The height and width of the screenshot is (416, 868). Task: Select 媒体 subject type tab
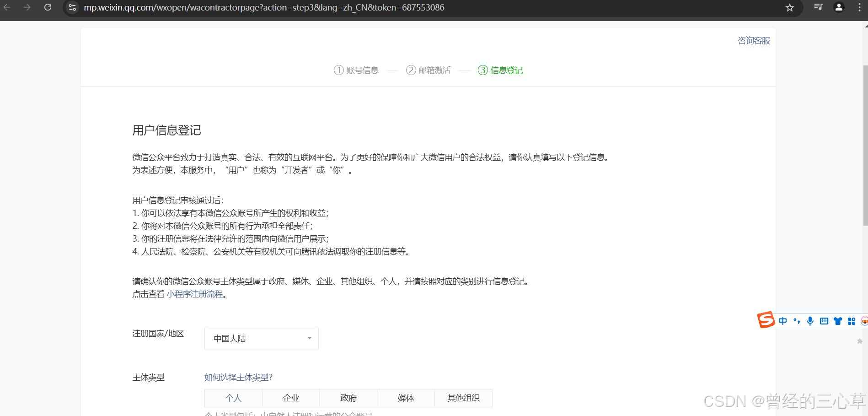[x=406, y=398]
